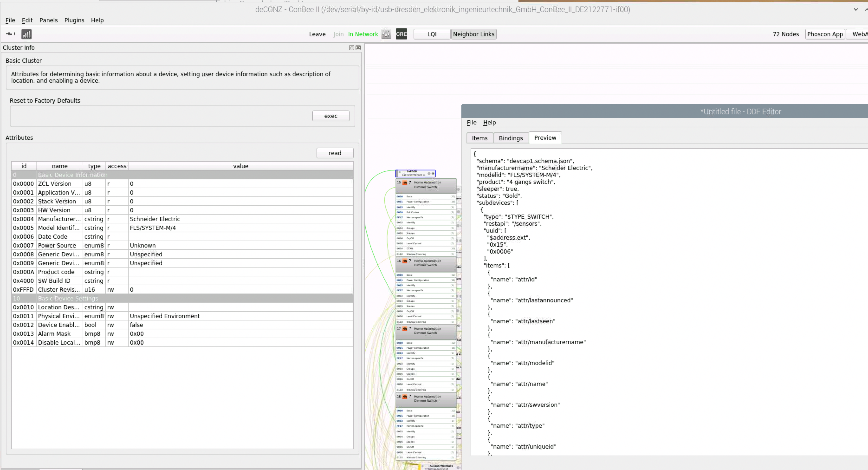Close the Cluster Info panel
The height and width of the screenshot is (470, 868).
pyautogui.click(x=358, y=48)
